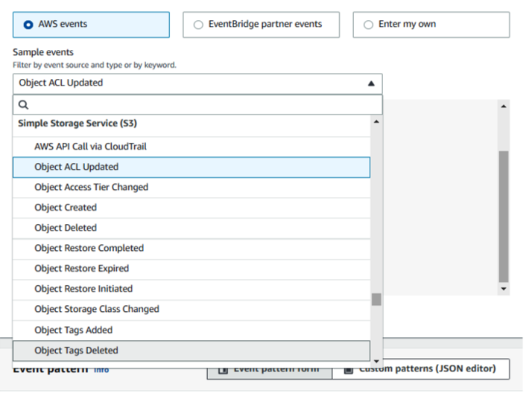Viewport: 532px width, 396px height.
Task: Open the Event pattern Info link
Action: tap(101, 370)
